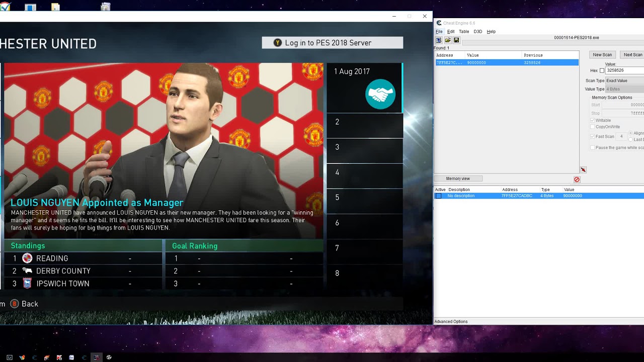Open the Value Type dropdown showing 4 Bytes
This screenshot has height=362, width=644.
coord(624,89)
